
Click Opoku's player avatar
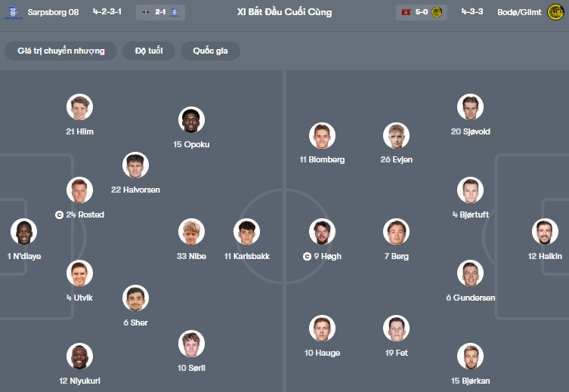[192, 120]
